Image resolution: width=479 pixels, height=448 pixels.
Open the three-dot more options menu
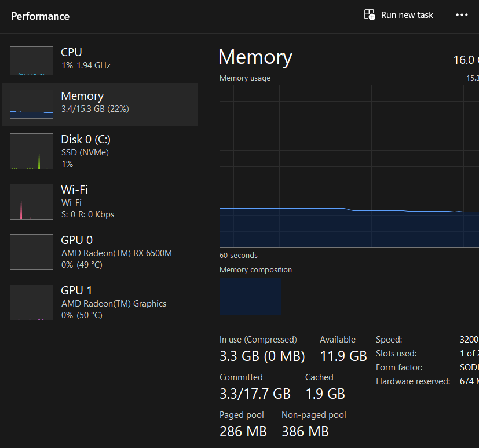pyautogui.click(x=462, y=14)
